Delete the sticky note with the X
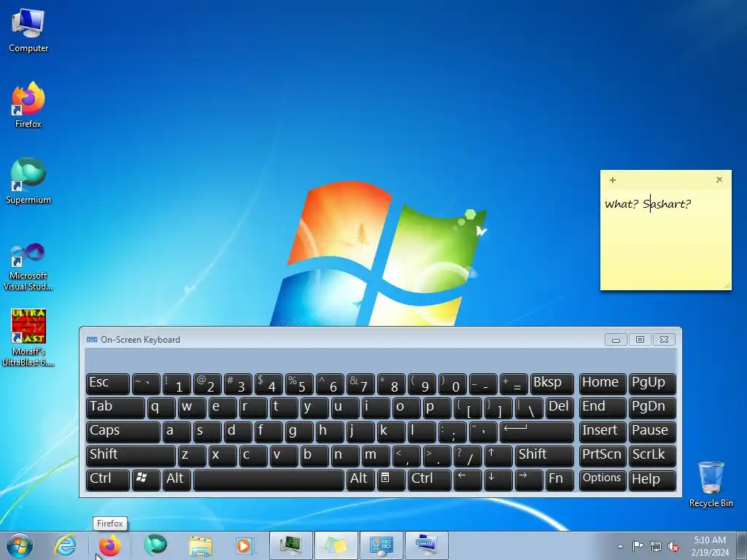This screenshot has width=747, height=560. [x=719, y=179]
